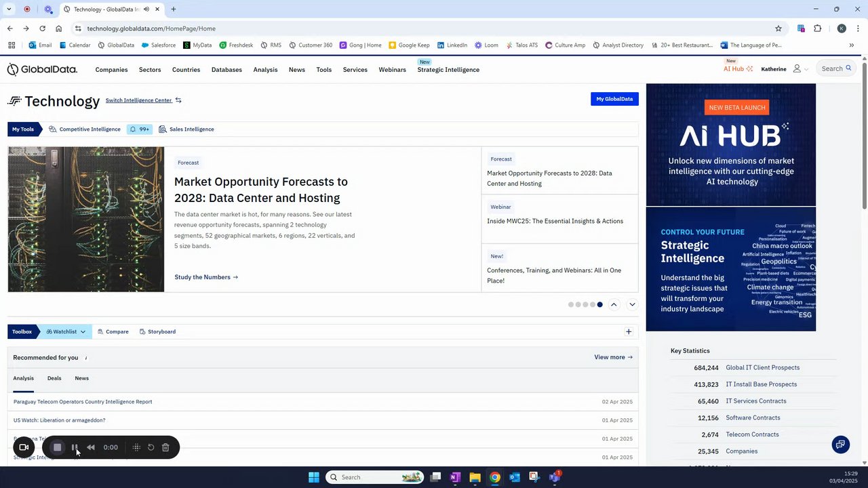
Task: Switch to the Deals tab
Action: [54, 378]
